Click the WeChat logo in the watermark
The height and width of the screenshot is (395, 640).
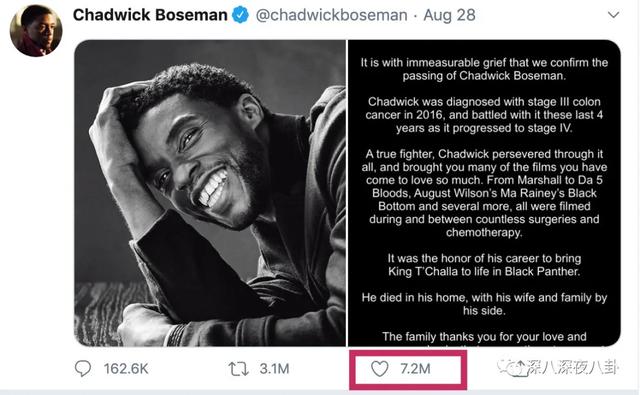pyautogui.click(x=506, y=367)
